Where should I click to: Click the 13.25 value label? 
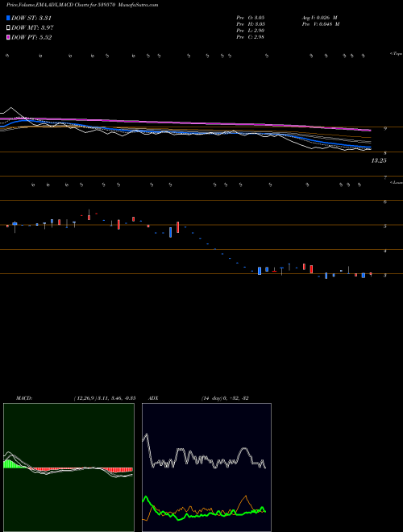click(x=379, y=161)
